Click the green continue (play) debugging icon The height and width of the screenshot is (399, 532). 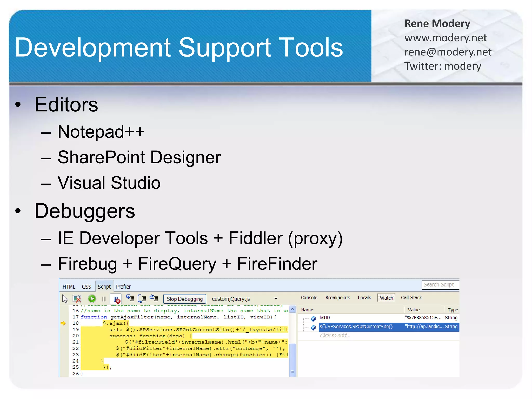coord(92,299)
